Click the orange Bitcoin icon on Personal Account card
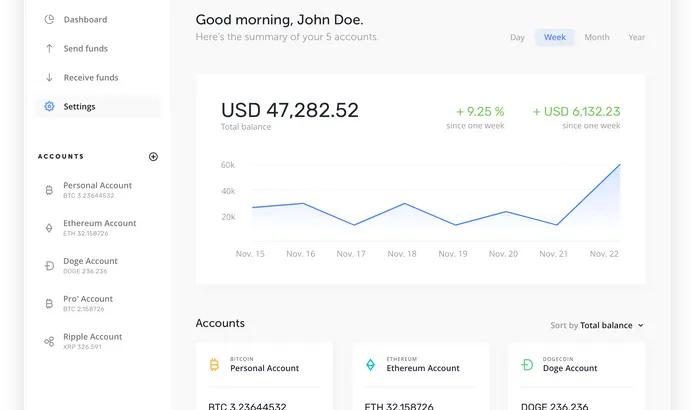This screenshot has width=696, height=410. click(214, 365)
